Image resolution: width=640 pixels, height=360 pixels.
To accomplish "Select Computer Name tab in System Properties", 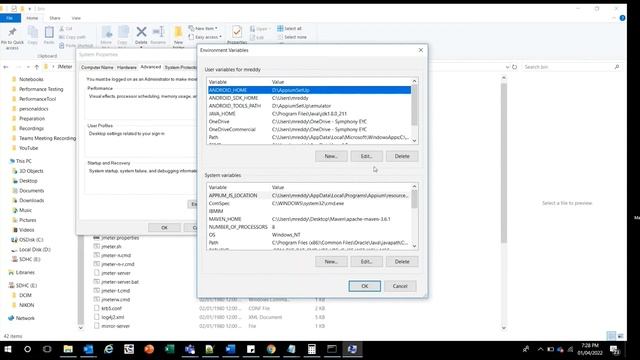I will tap(97, 67).
